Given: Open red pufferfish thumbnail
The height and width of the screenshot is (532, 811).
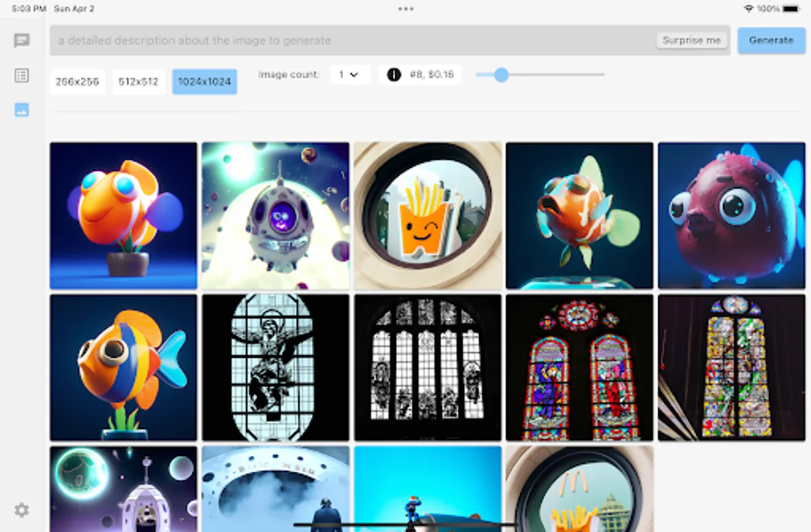Looking at the screenshot, I should (x=732, y=216).
